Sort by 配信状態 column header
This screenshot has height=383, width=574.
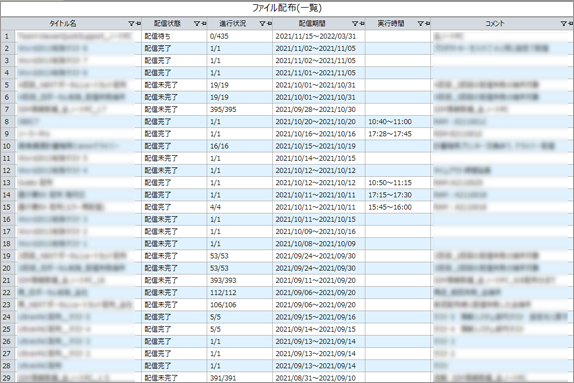[167, 24]
